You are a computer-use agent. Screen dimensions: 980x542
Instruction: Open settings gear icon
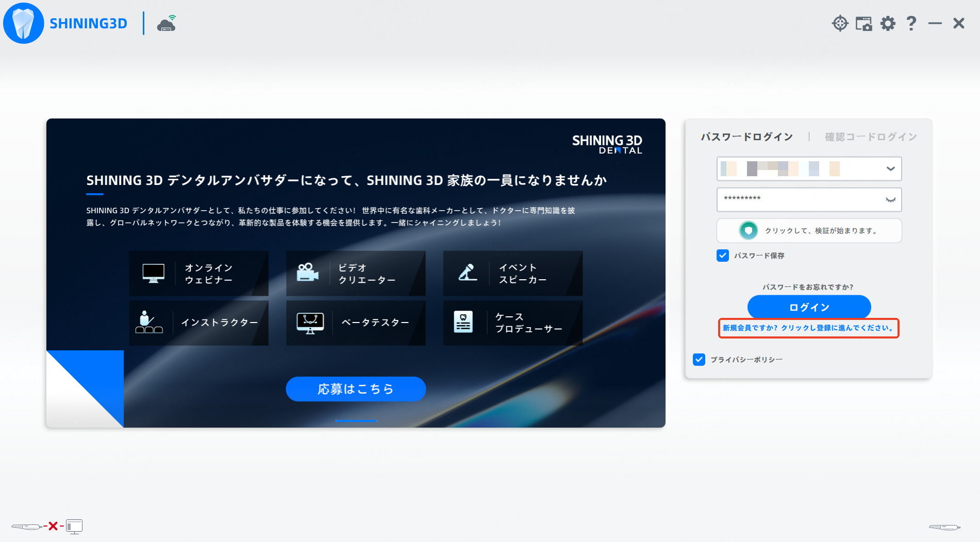click(x=888, y=23)
